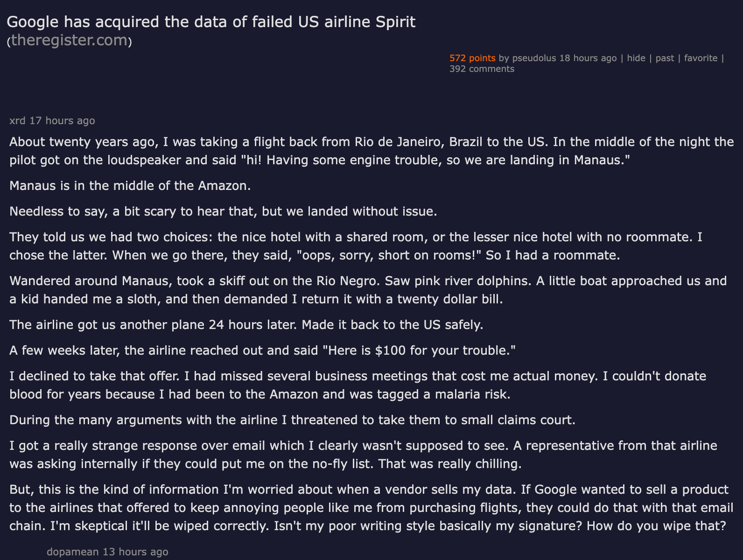Open pseudolus submitter profile

[x=534, y=58]
